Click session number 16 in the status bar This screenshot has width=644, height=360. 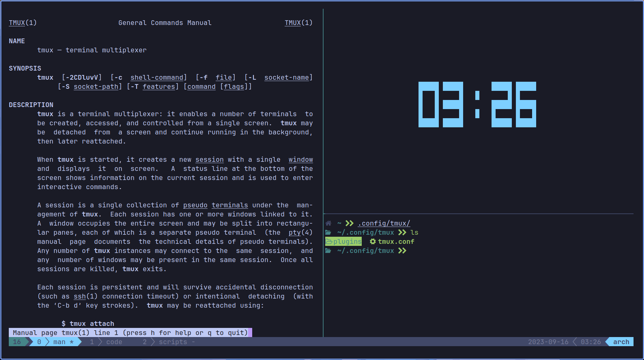(x=17, y=342)
